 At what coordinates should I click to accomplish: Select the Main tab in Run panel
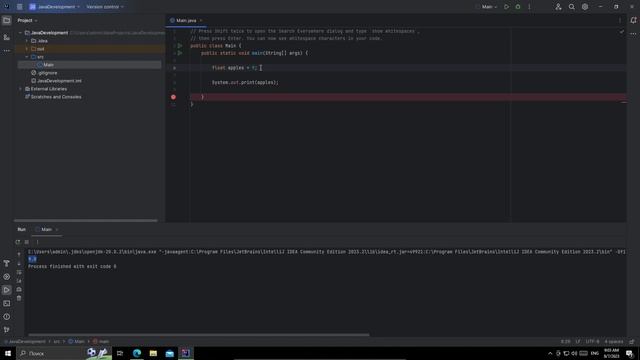pos(46,229)
